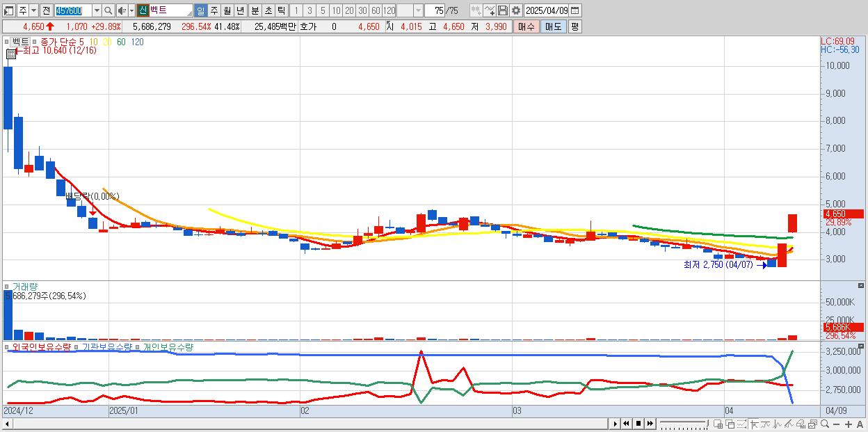Click the 전 (all) button
868x432 pixels.
[46, 10]
